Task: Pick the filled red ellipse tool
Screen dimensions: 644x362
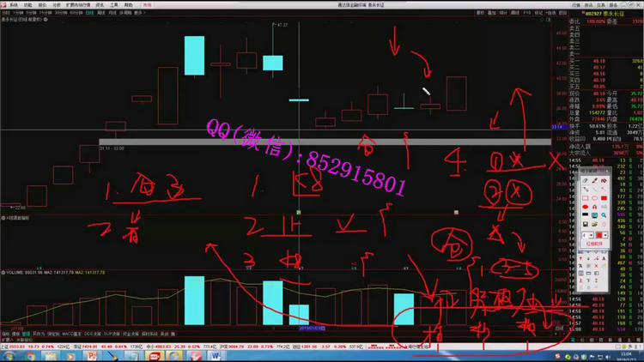Action: (x=585, y=206)
